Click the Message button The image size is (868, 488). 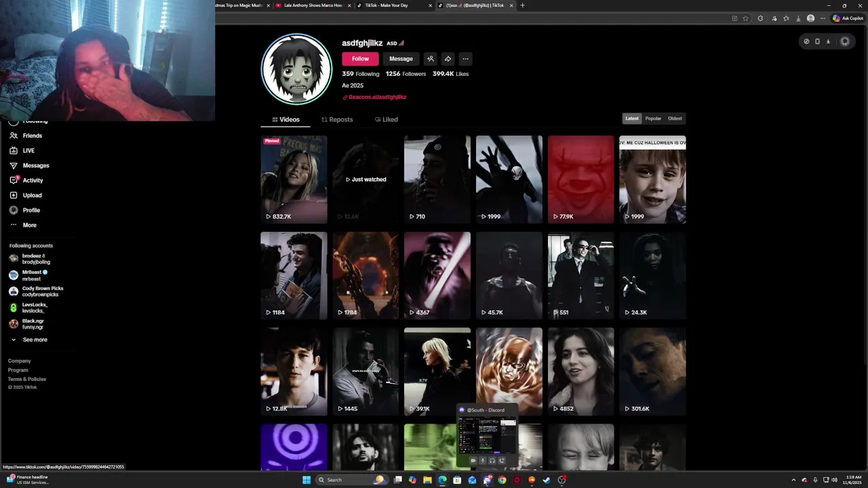(x=401, y=59)
